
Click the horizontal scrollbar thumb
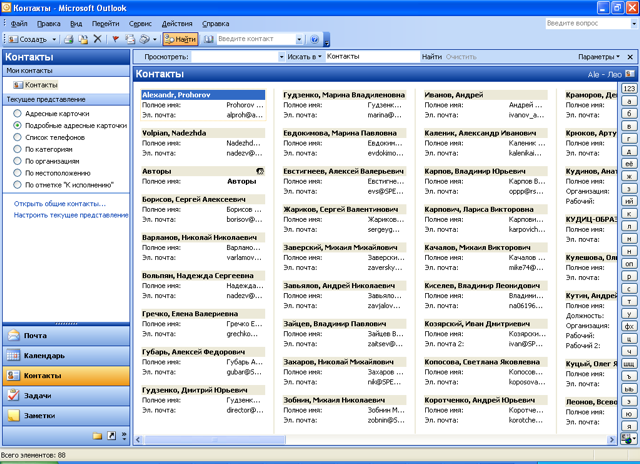(215, 440)
